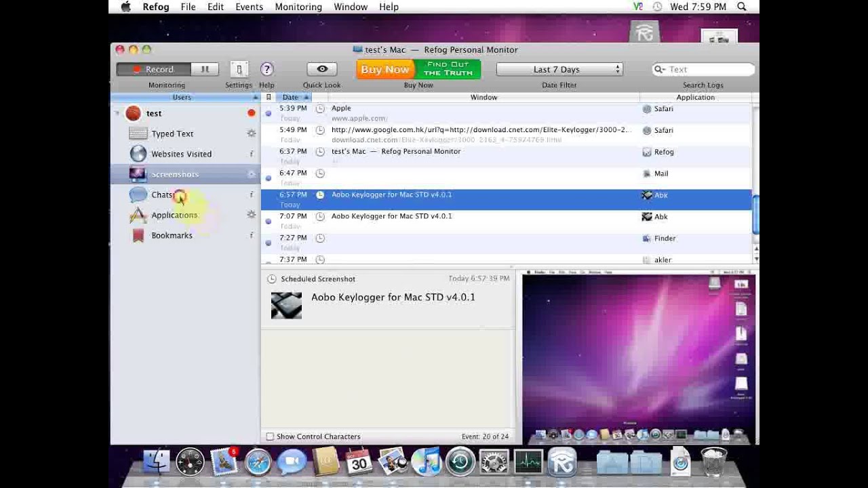The height and width of the screenshot is (488, 868).
Task: Open Finder from the Dock
Action: point(157,462)
